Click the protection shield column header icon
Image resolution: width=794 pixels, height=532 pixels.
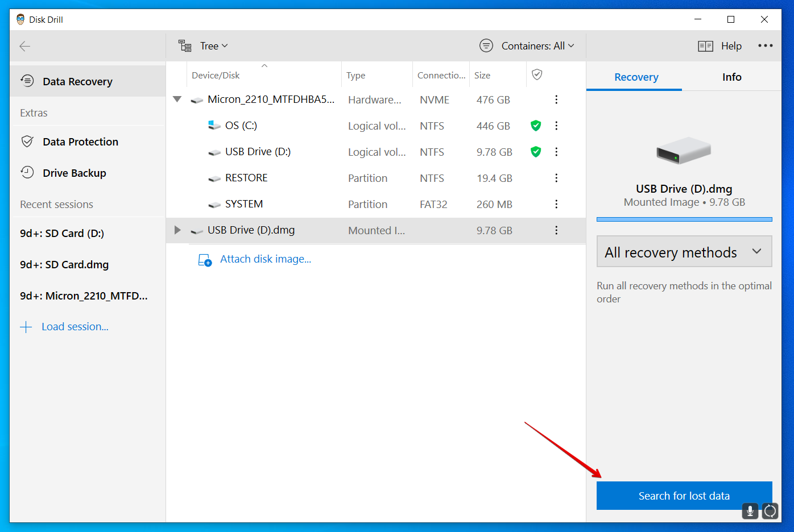537,74
